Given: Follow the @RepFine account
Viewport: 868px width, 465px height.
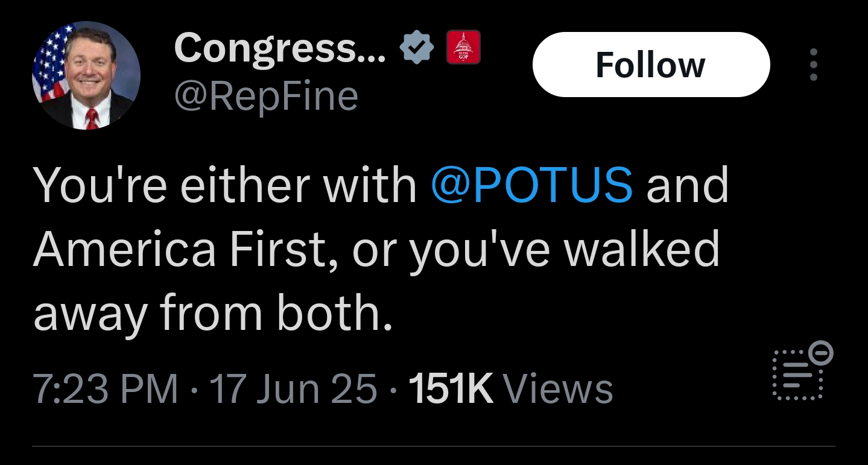Looking at the screenshot, I should [651, 65].
